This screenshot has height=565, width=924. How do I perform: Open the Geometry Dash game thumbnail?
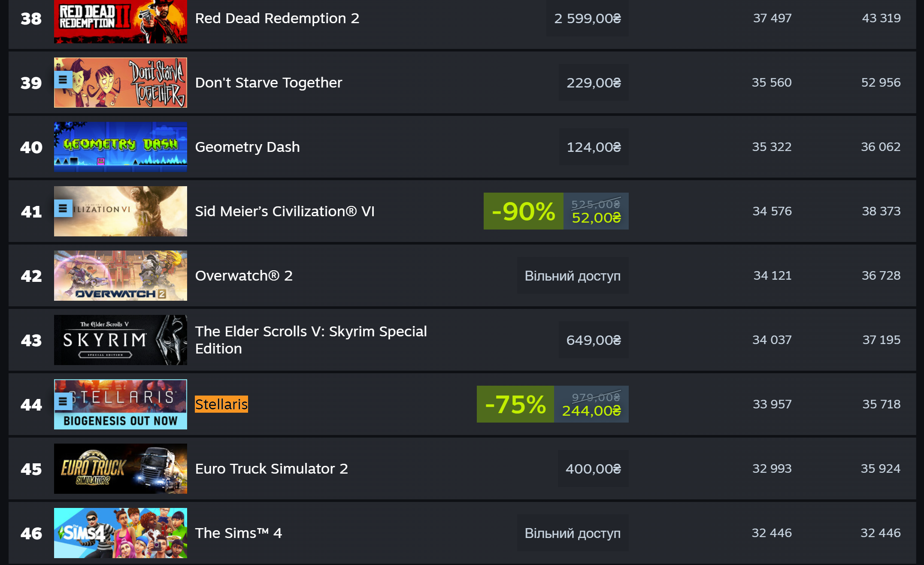pyautogui.click(x=121, y=147)
